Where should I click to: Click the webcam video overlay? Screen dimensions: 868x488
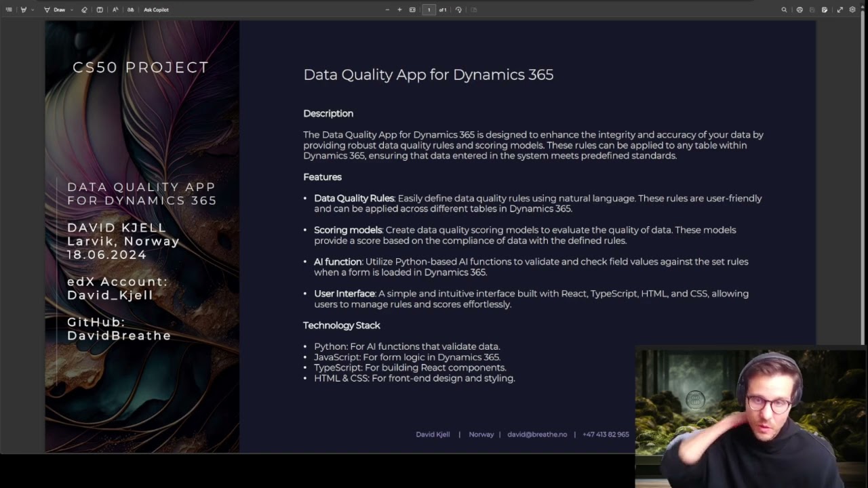tap(751, 417)
